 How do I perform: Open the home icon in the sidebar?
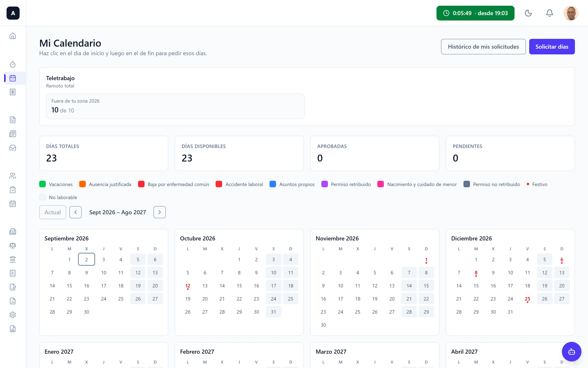tap(13, 36)
